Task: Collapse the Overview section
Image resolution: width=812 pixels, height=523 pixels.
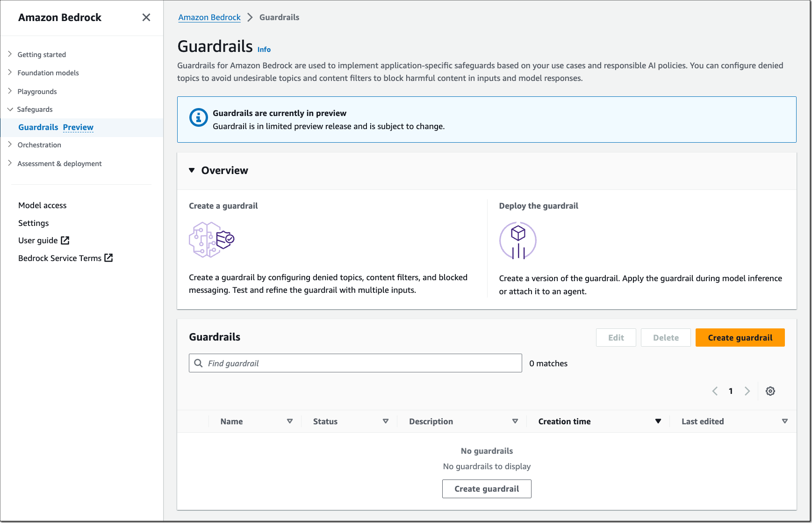Action: pyautogui.click(x=191, y=170)
